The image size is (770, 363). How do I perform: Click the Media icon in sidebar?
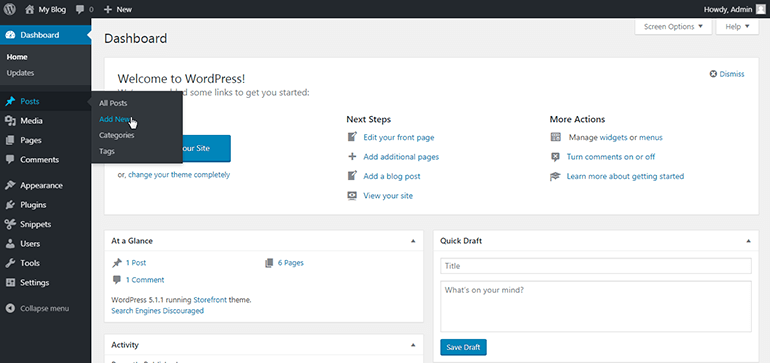pos(10,121)
